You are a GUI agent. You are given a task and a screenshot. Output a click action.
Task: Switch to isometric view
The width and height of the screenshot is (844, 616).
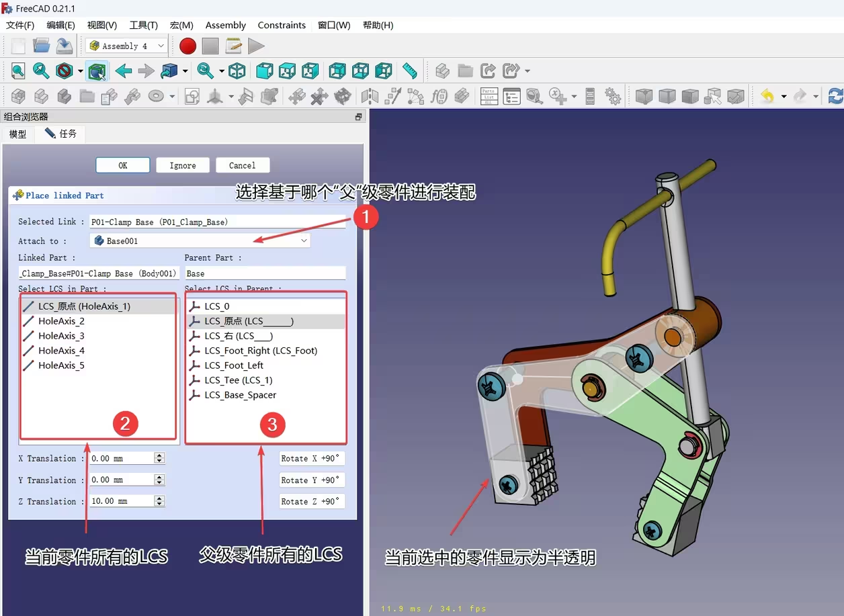pyautogui.click(x=237, y=71)
